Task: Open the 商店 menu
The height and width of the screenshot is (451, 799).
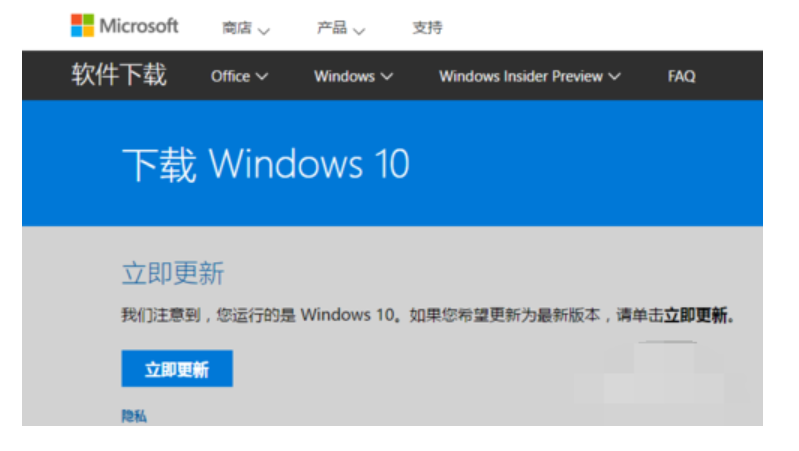Action: 236,28
